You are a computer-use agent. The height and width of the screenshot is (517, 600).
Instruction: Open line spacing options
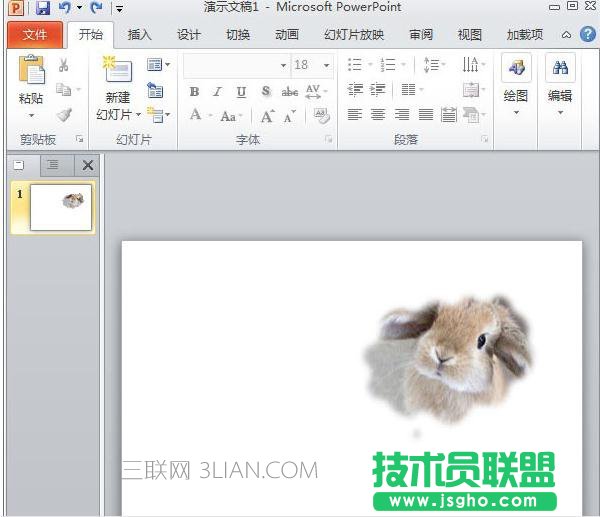click(x=434, y=65)
